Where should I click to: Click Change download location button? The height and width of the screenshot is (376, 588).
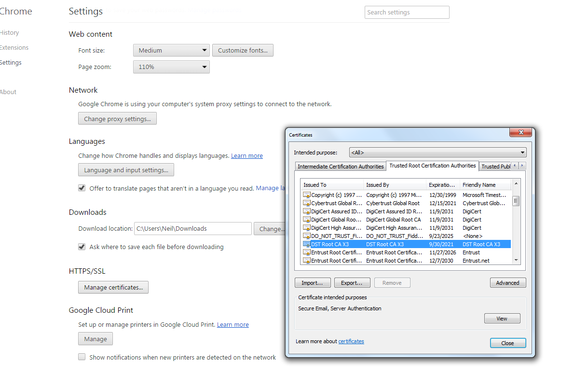[x=270, y=229]
